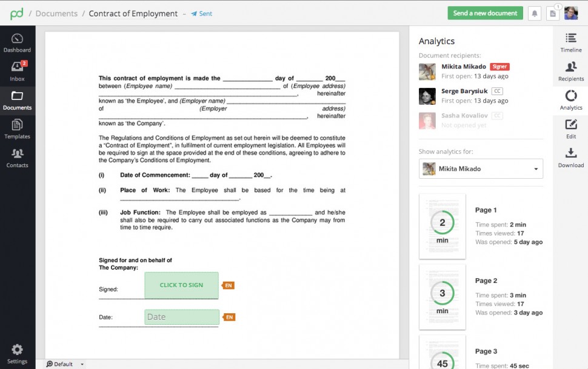Screen dimensions: 588x369
Task: Click the Contract of Employment title
Action: point(133,13)
